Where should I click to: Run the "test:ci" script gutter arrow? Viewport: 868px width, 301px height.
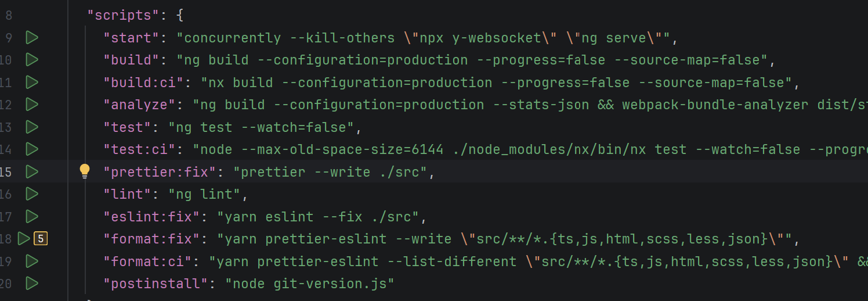(32, 149)
